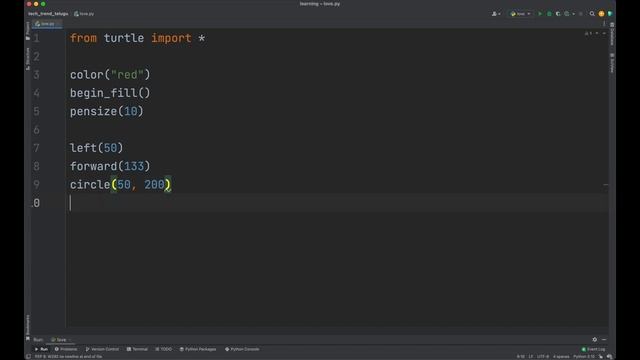640x360 pixels.
Task: Open the code with me user icon
Action: (x=496, y=14)
